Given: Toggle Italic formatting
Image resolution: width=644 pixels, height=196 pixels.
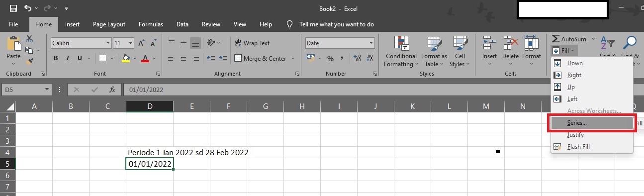Looking at the screenshot, I should (68, 59).
